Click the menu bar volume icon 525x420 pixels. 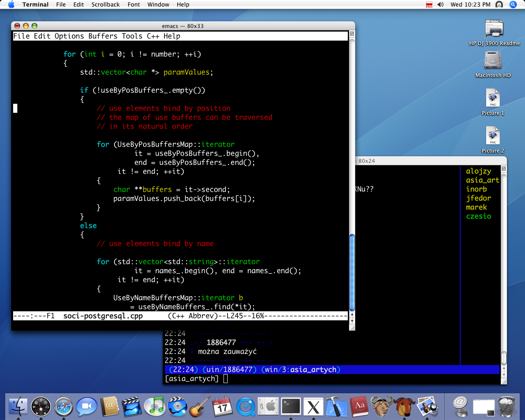point(441,5)
